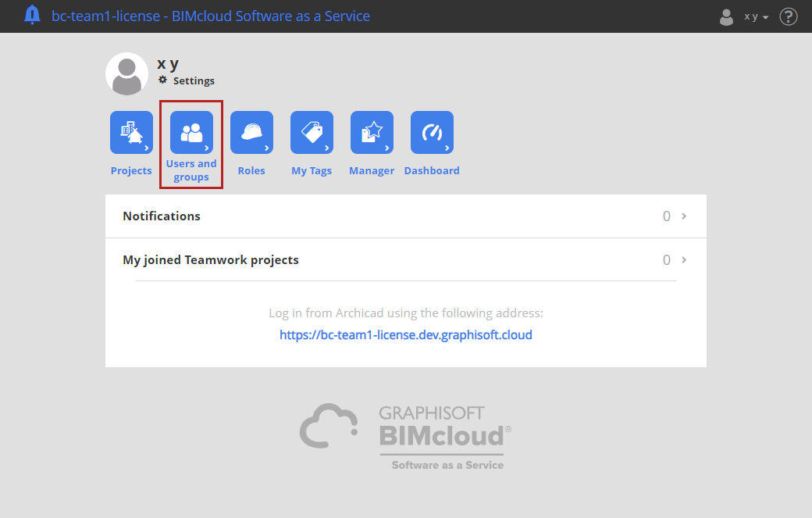
Task: Click the user silhouette icon in header
Action: coord(727,17)
